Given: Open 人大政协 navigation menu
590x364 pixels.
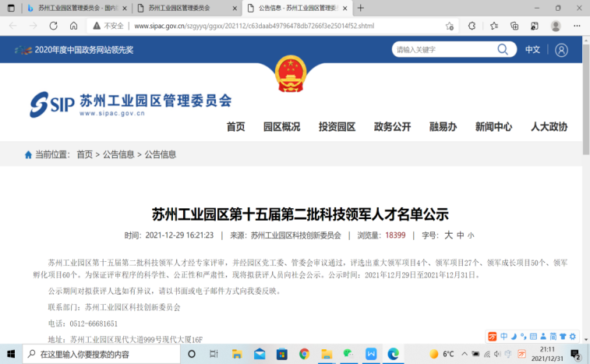Looking at the screenshot, I should tap(549, 127).
